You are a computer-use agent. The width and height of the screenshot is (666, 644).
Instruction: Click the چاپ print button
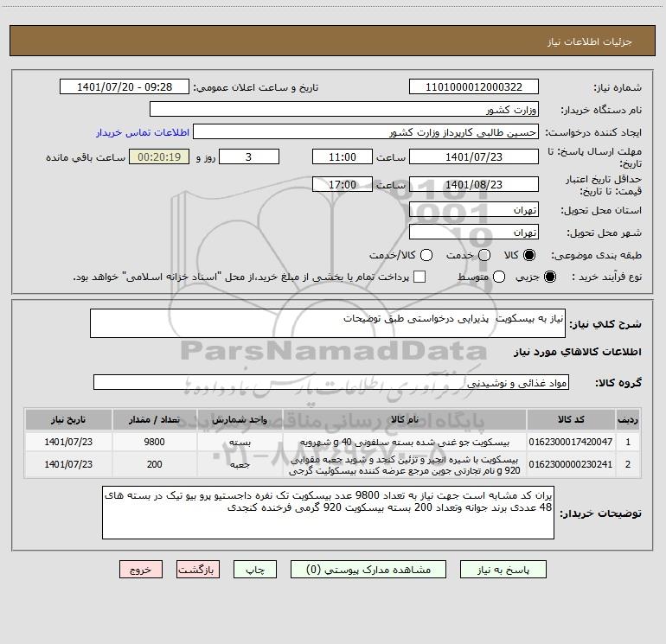(x=255, y=570)
